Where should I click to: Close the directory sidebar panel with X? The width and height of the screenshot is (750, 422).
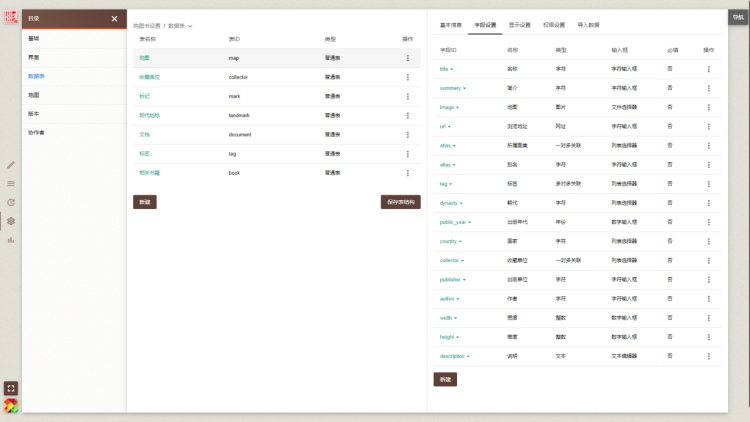coord(114,19)
